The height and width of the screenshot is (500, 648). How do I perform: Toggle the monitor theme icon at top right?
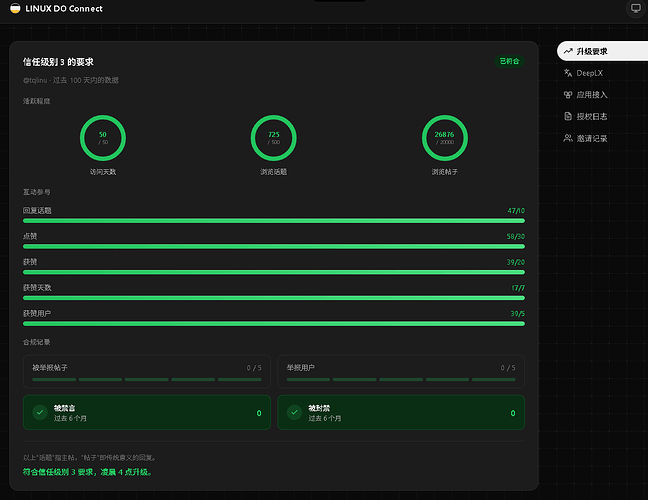[x=636, y=8]
